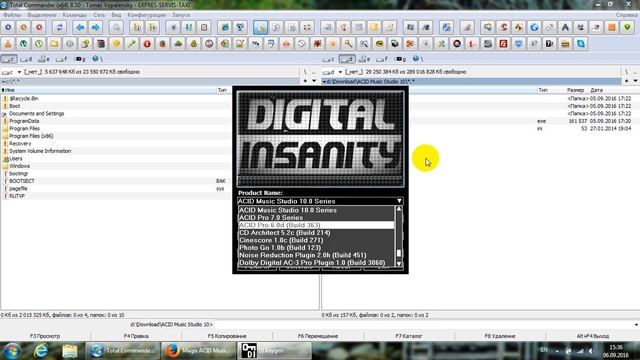Click the dark green uTorrent icon
This screenshot has width=640, height=360.
pos(24,44)
